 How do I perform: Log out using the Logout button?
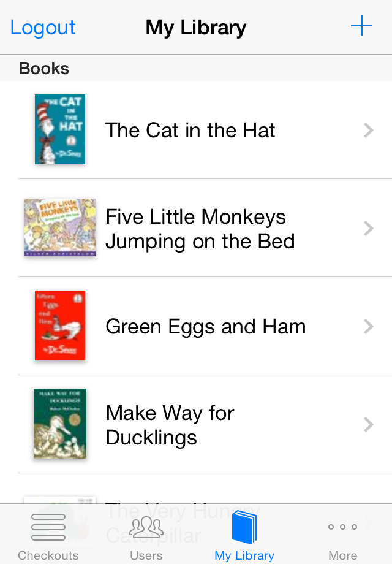point(43,27)
